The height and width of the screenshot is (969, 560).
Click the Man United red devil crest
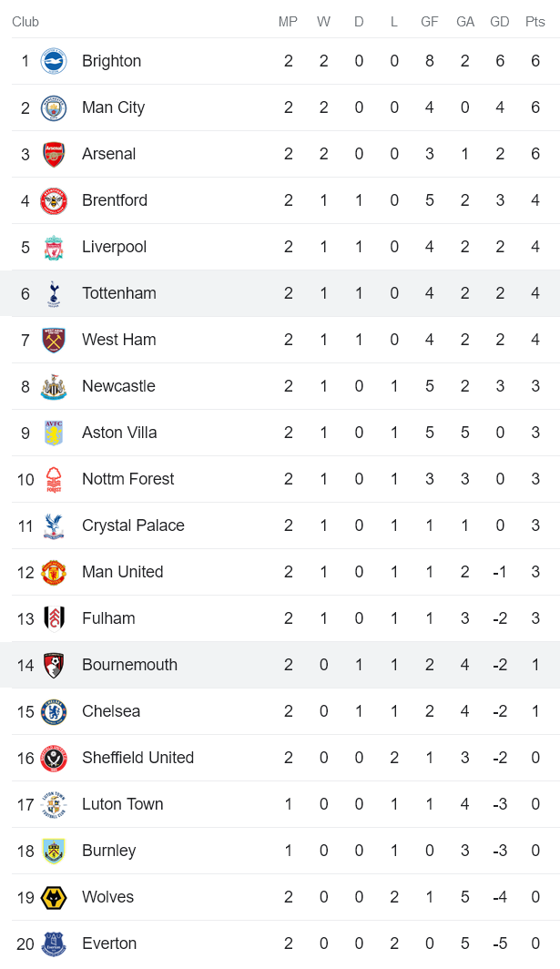pyautogui.click(x=54, y=572)
